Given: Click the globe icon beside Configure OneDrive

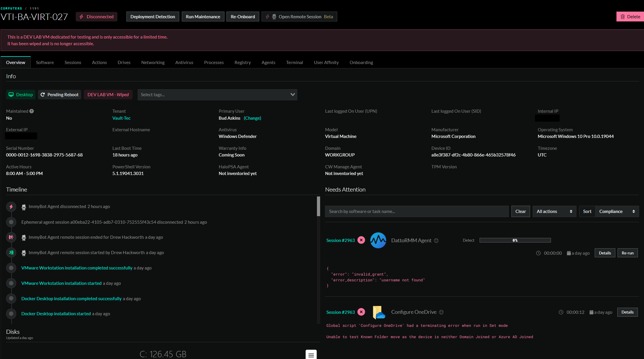Looking at the screenshot, I should pos(441,312).
